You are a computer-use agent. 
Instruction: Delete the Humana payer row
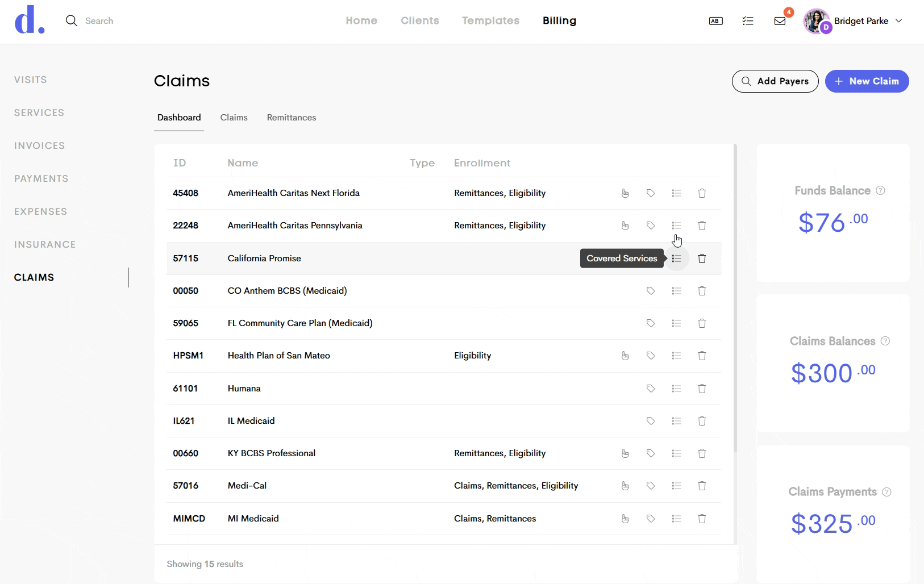tap(702, 389)
